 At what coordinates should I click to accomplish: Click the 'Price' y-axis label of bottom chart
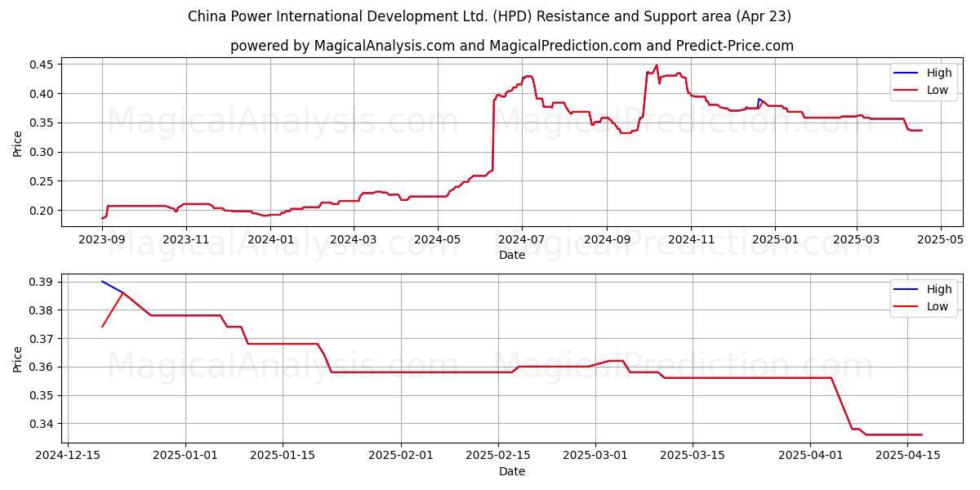(x=18, y=359)
